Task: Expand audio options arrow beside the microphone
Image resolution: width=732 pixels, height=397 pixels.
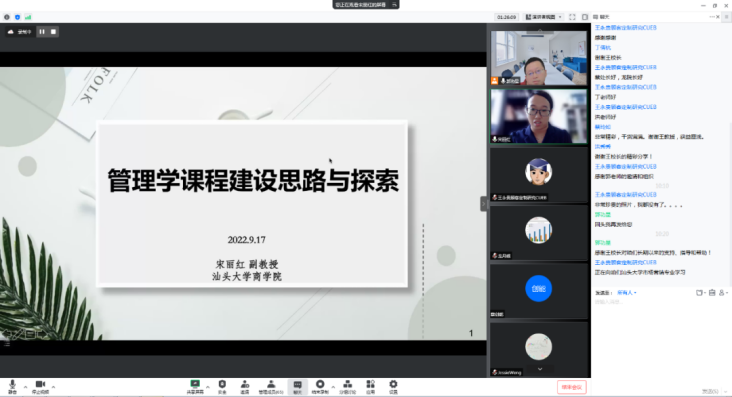Action: (x=25, y=387)
